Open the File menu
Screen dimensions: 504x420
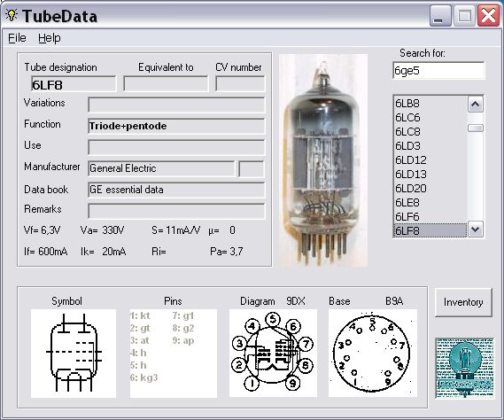click(x=17, y=38)
